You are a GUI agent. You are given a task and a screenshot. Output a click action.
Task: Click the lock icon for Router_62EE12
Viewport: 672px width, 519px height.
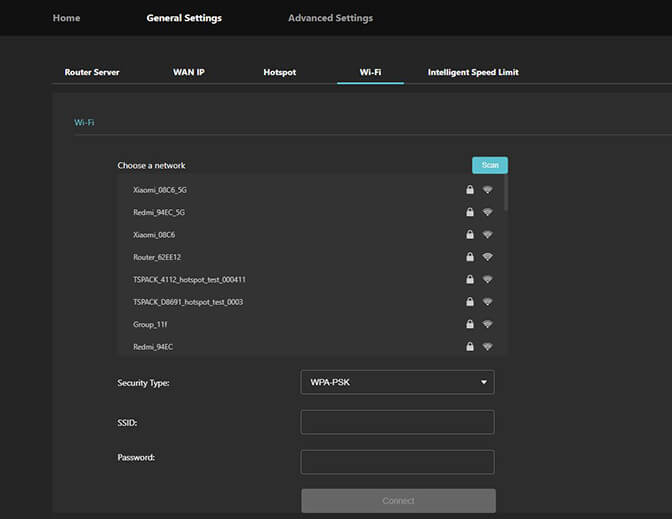click(x=470, y=257)
